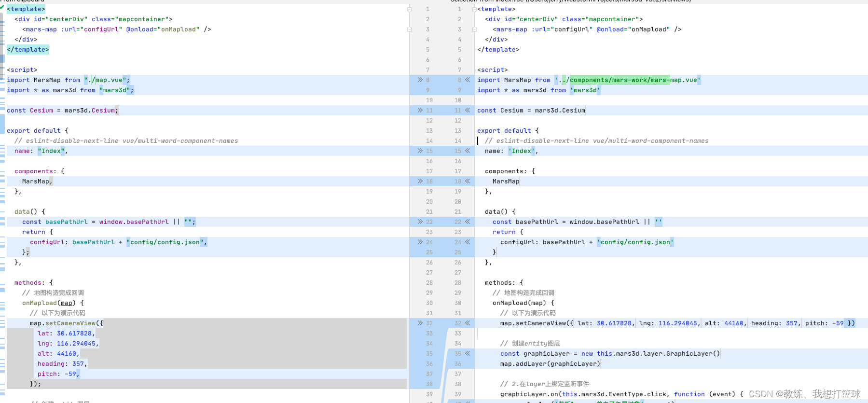Screen dimensions: 868x403
Task: Accept left-side change at line 18
Action: tap(420, 181)
